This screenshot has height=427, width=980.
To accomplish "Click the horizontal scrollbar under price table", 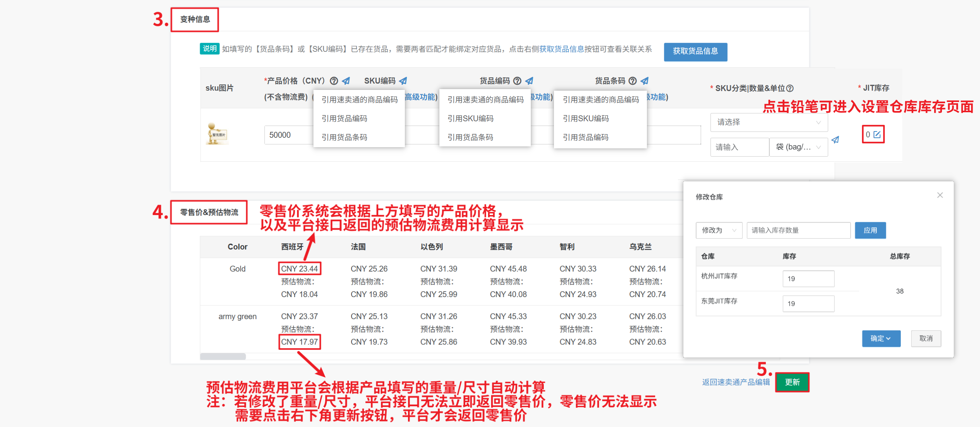I will tap(223, 357).
